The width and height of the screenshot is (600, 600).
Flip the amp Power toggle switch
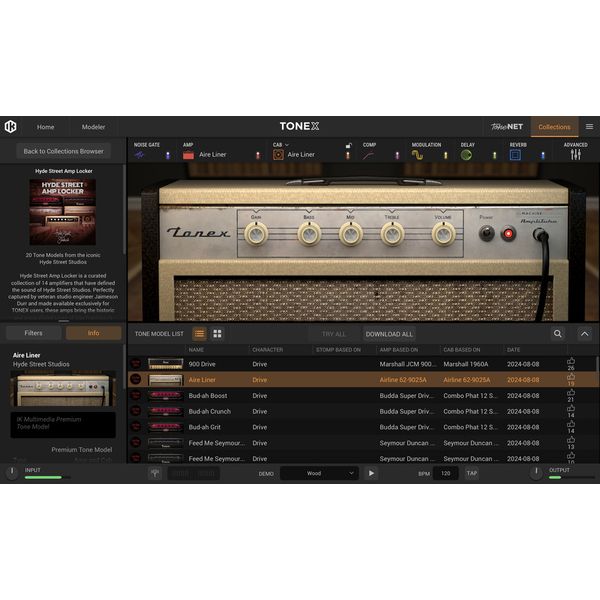click(x=486, y=233)
